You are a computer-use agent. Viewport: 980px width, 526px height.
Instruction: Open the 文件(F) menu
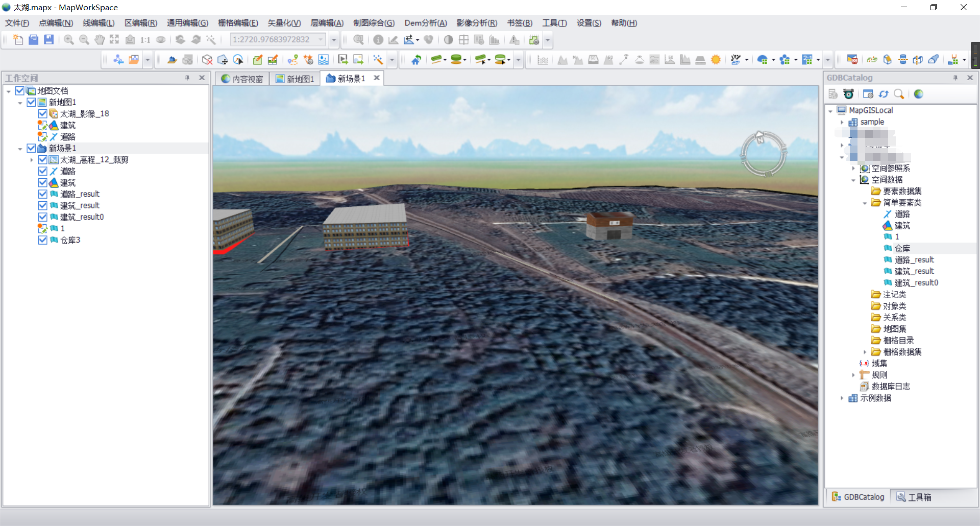(17, 23)
